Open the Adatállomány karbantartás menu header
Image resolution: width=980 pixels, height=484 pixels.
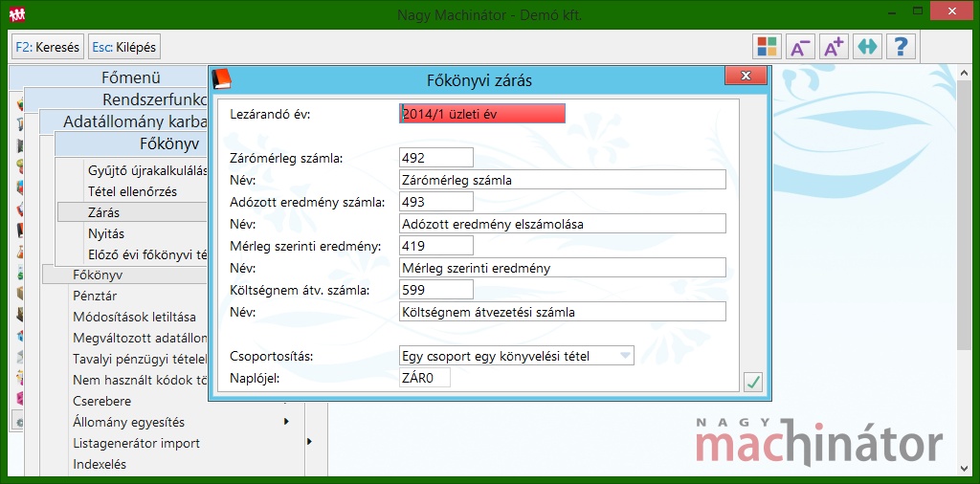(x=123, y=121)
